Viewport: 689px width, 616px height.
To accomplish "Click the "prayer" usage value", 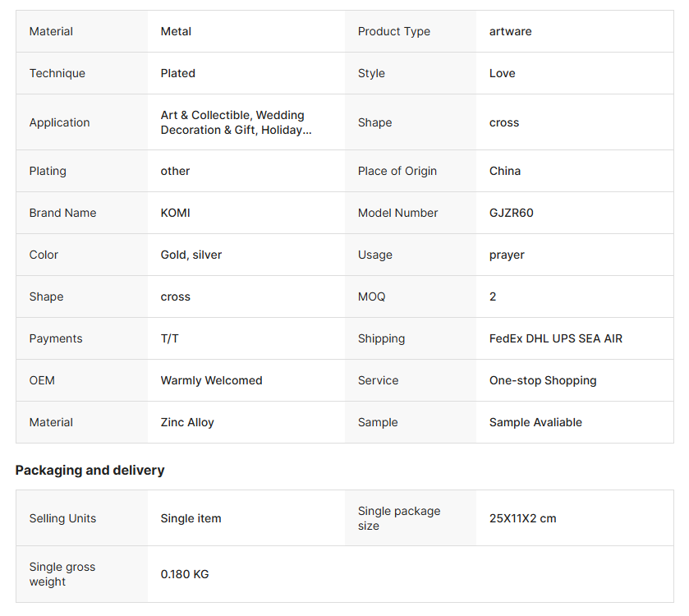I will click(x=507, y=255).
